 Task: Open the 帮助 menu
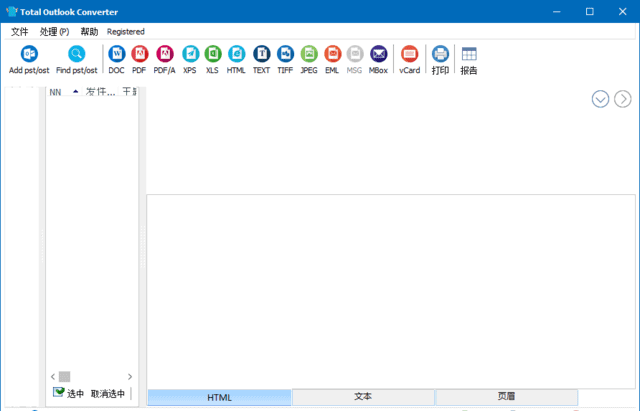(x=89, y=32)
